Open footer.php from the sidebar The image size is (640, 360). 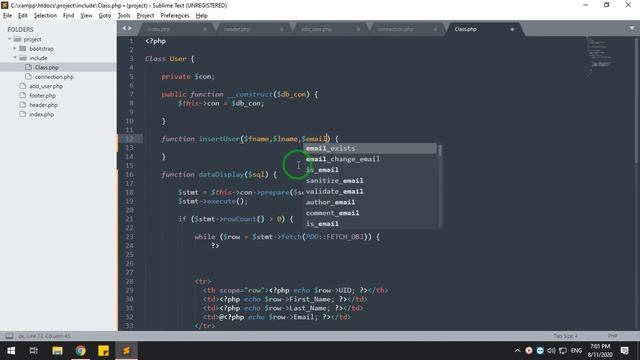[x=42, y=96]
